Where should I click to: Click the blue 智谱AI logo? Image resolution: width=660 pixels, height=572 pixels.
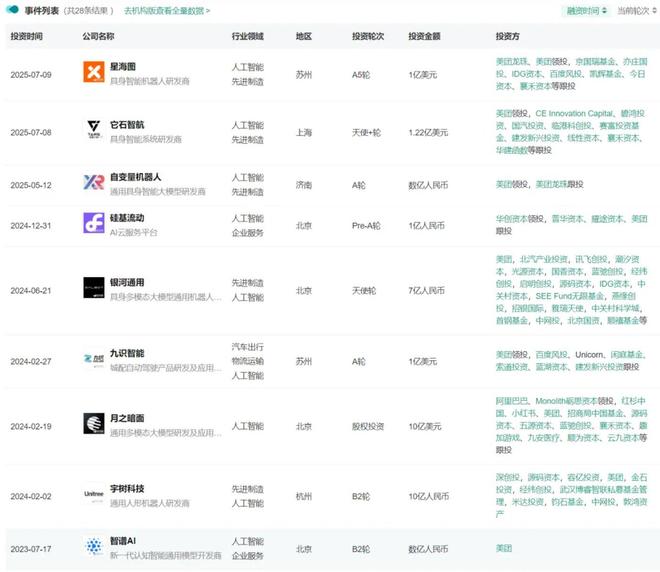[x=93, y=547]
